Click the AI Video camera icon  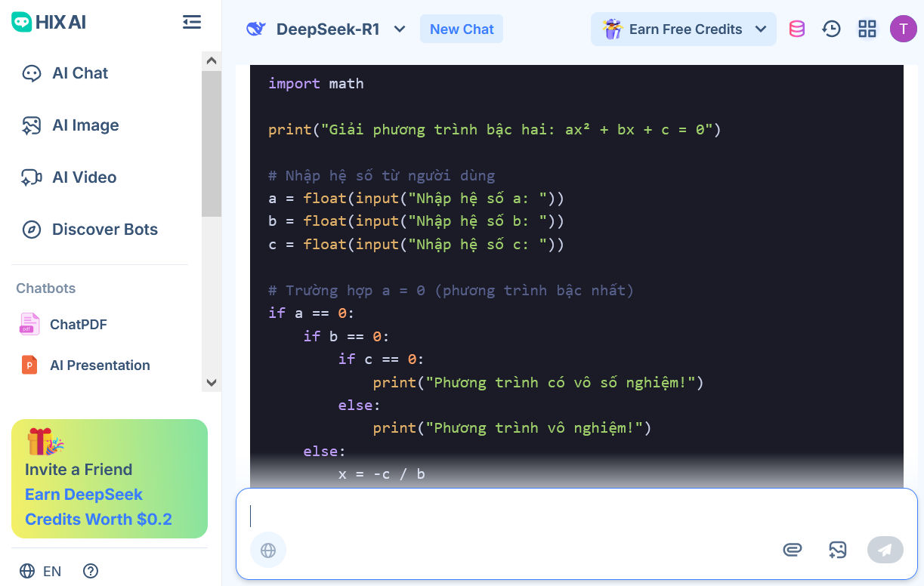31,177
